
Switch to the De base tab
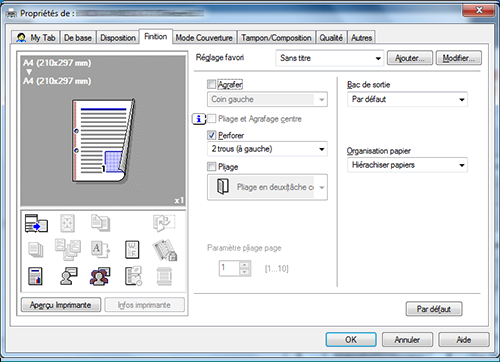click(78, 38)
